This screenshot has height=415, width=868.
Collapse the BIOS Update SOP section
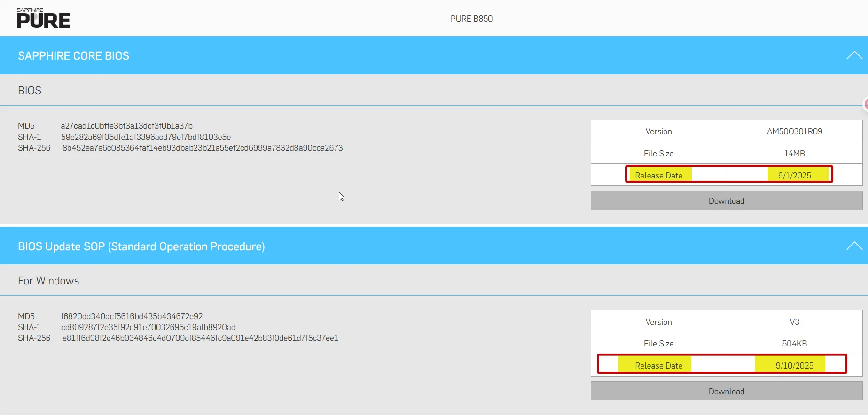(x=854, y=246)
